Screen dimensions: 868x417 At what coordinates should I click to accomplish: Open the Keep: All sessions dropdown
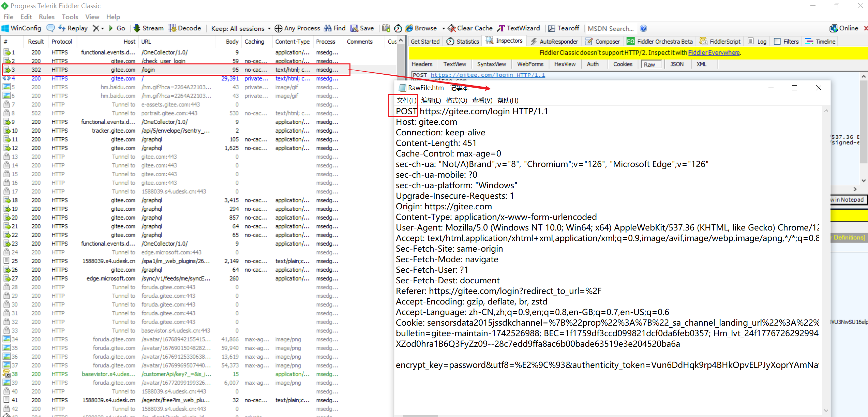tap(241, 29)
